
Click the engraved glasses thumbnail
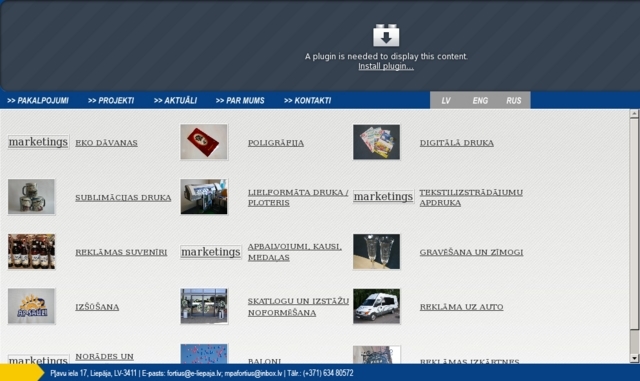[376, 251]
